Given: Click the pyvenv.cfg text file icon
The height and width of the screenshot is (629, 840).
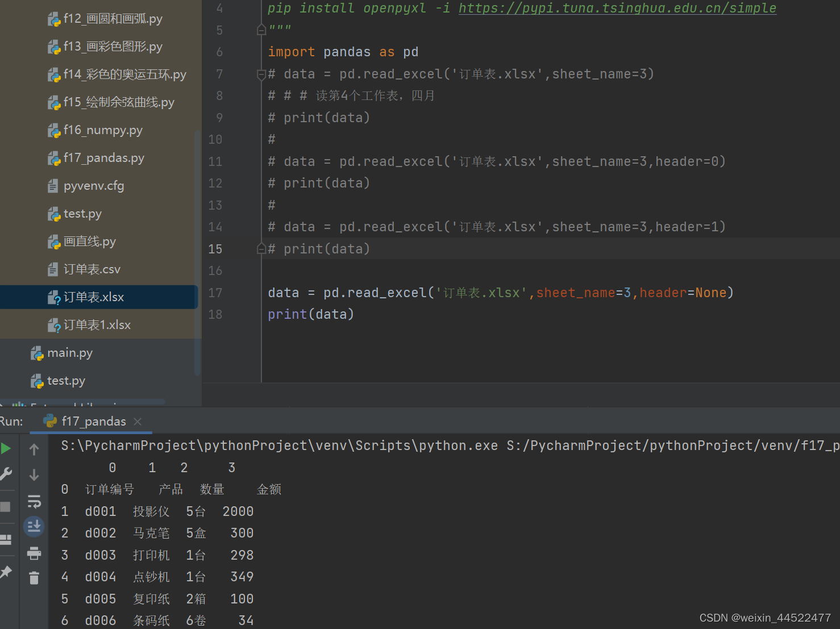Looking at the screenshot, I should (53, 186).
